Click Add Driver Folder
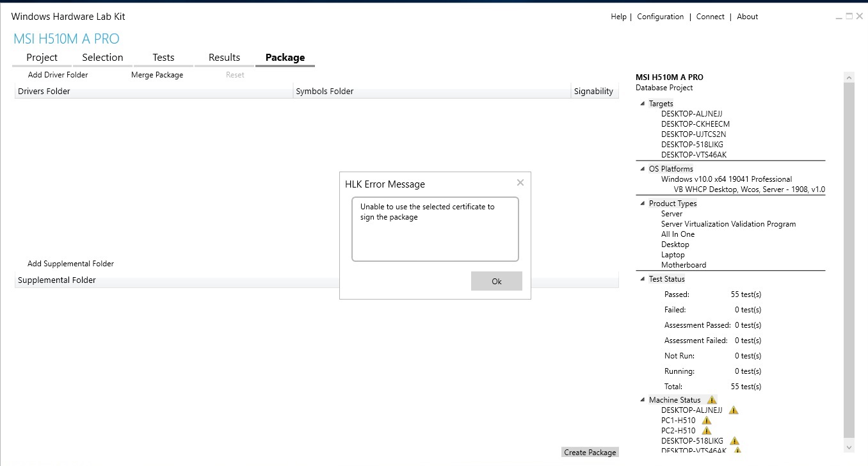The width and height of the screenshot is (868, 466). click(x=57, y=74)
